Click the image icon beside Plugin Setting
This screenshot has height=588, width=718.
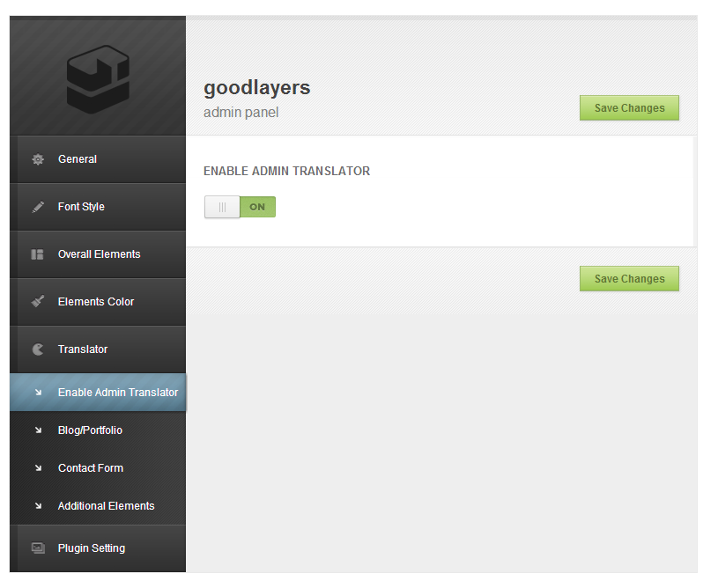[38, 548]
